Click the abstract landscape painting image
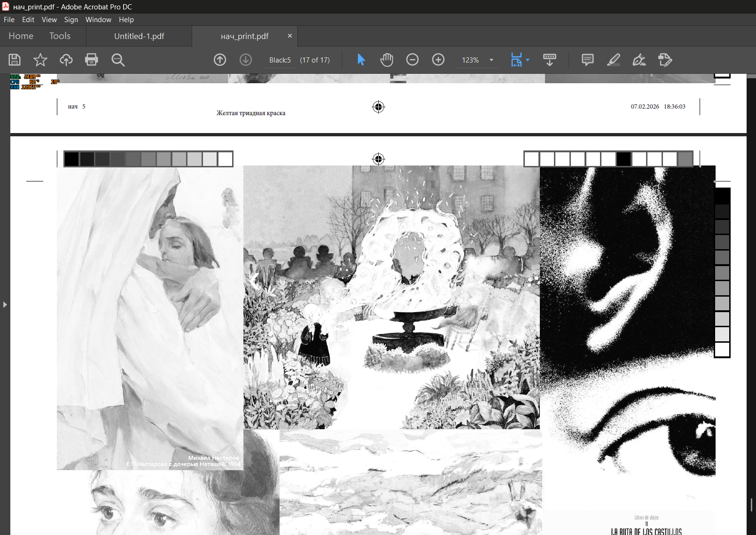This screenshot has height=535, width=756. [x=411, y=482]
